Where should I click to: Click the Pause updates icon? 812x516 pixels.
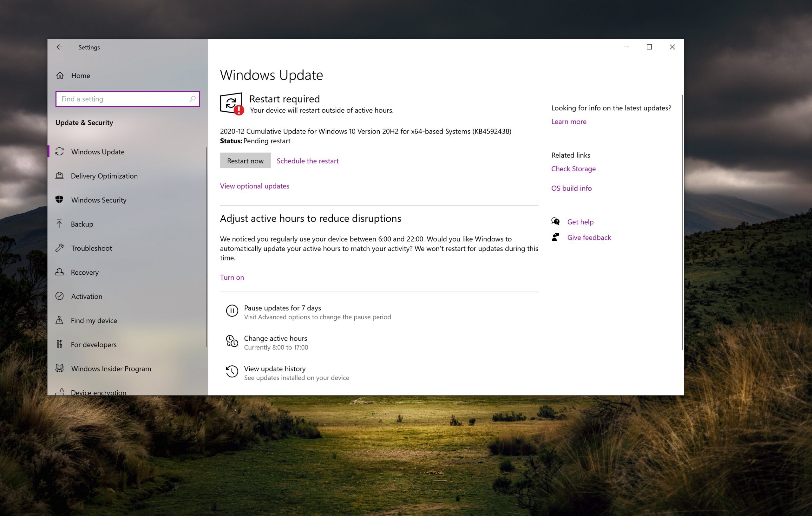coord(232,310)
